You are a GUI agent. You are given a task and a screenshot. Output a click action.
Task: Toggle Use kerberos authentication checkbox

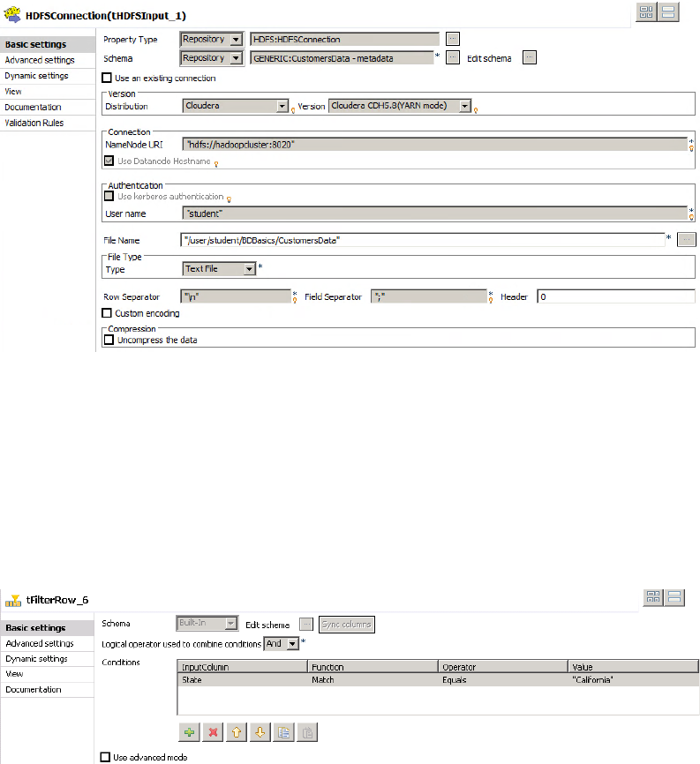pos(109,196)
